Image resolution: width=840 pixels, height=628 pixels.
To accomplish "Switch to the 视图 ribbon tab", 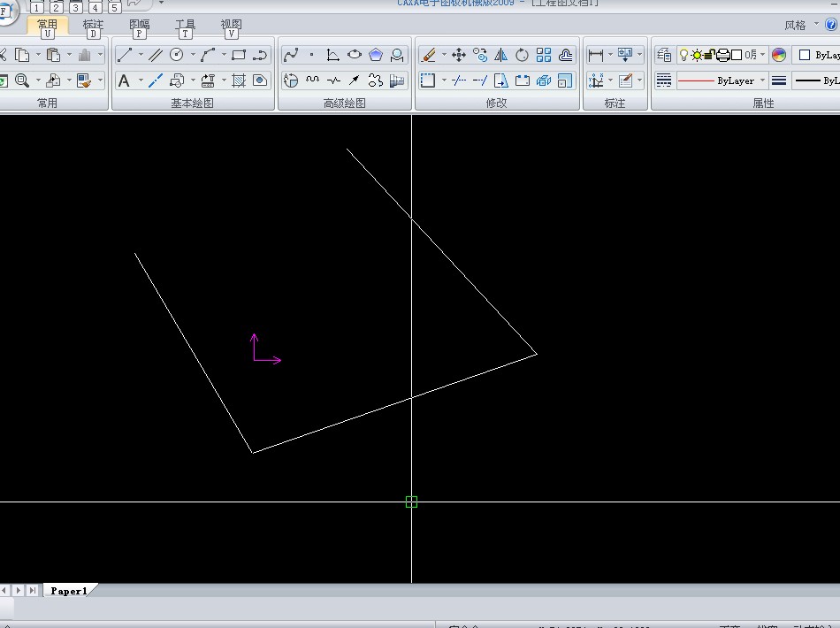I will coord(232,25).
